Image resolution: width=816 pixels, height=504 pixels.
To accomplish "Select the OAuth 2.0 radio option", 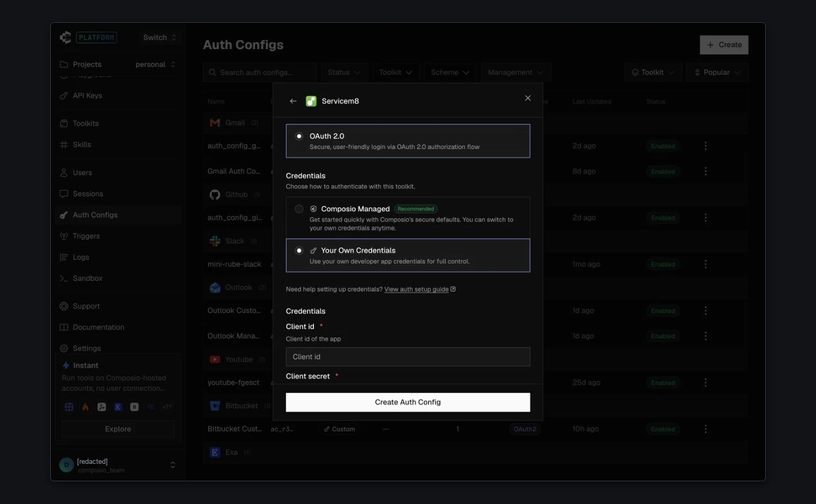I will click(x=299, y=136).
